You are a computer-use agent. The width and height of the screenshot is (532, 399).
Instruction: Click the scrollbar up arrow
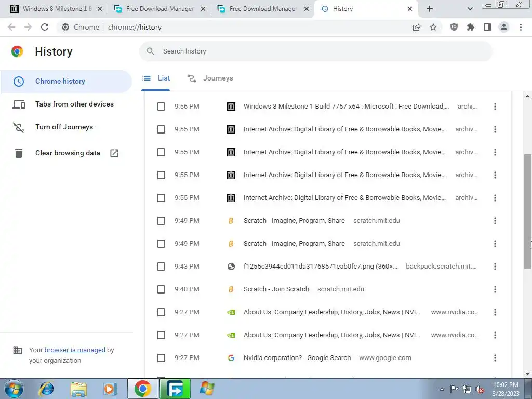[527, 96]
